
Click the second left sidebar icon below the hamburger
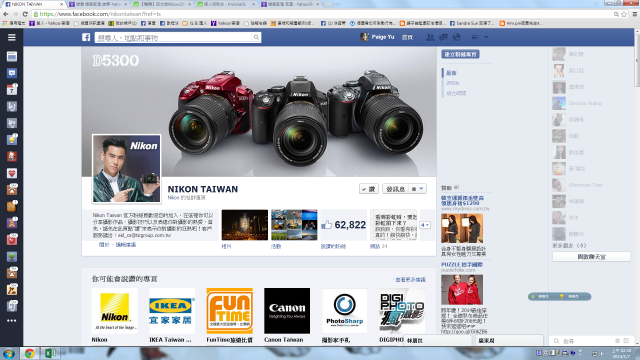click(x=12, y=73)
